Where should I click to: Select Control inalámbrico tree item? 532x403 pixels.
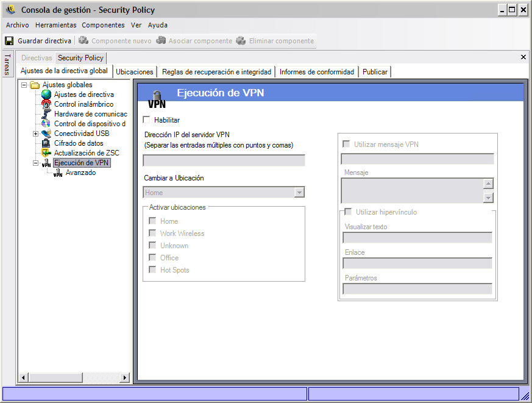click(84, 104)
